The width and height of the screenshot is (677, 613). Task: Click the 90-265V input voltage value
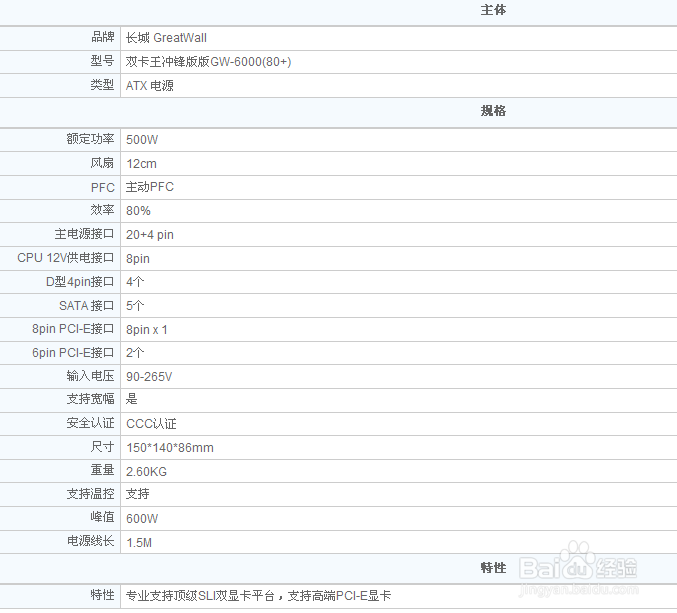[149, 377]
